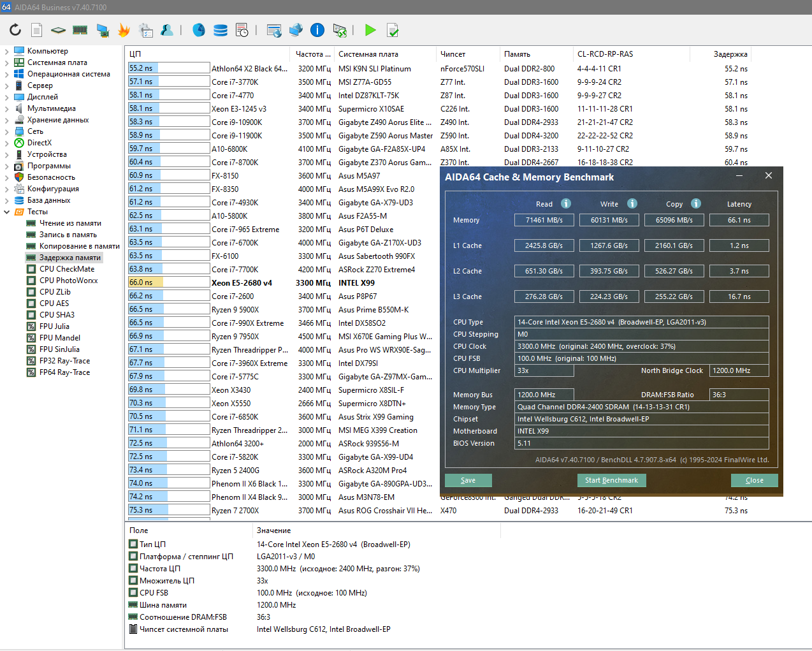Select CPU PhotoWorxx benchmark

tap(69, 281)
